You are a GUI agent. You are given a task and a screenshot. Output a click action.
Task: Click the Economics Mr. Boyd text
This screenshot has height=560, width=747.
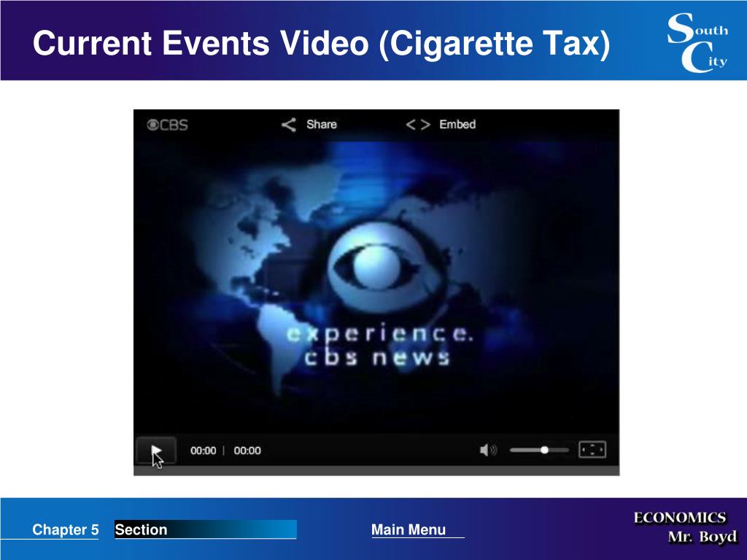point(685,527)
